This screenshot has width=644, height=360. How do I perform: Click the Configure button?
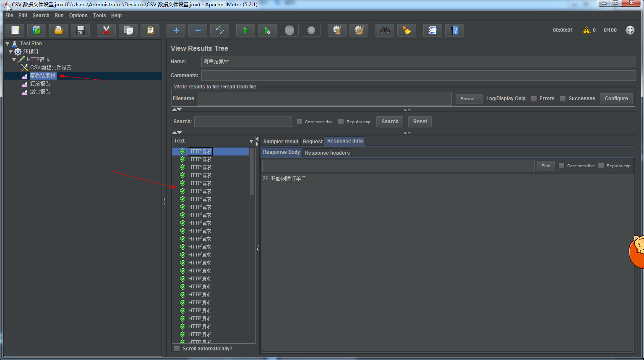tap(616, 98)
